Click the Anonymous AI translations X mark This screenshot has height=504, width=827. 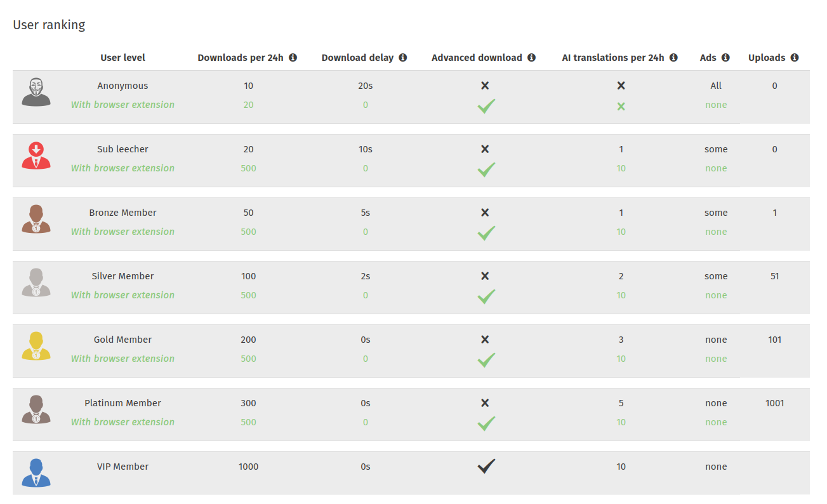click(x=621, y=84)
